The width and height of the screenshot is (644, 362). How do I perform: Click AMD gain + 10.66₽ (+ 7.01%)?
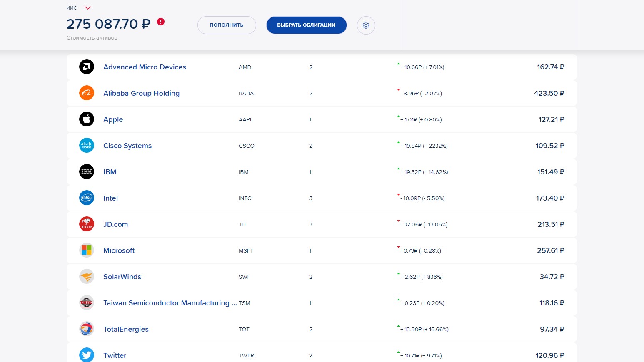point(422,67)
